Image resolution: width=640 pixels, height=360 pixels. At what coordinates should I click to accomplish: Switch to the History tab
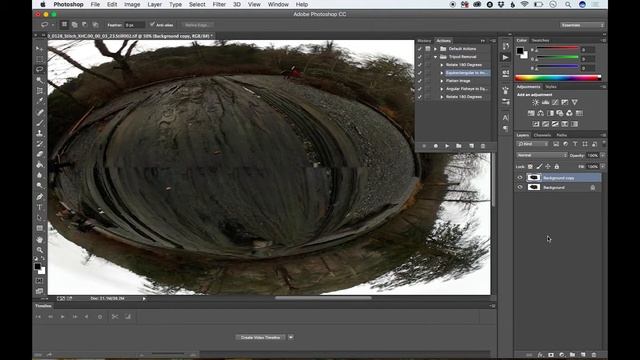[424, 41]
